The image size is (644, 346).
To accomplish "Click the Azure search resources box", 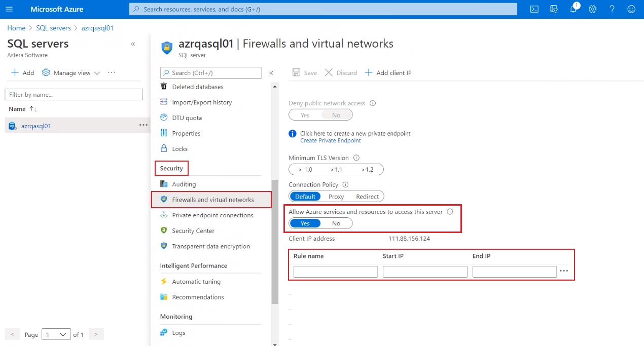I will [323, 9].
